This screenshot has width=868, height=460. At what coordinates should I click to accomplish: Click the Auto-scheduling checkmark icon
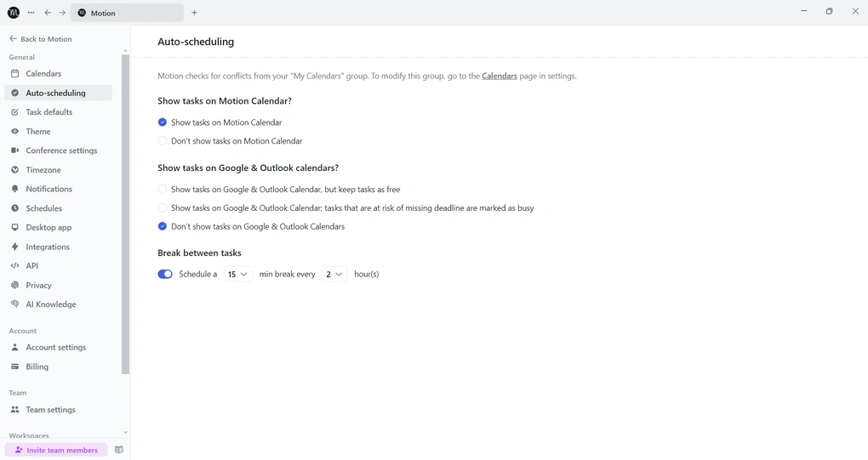click(15, 93)
